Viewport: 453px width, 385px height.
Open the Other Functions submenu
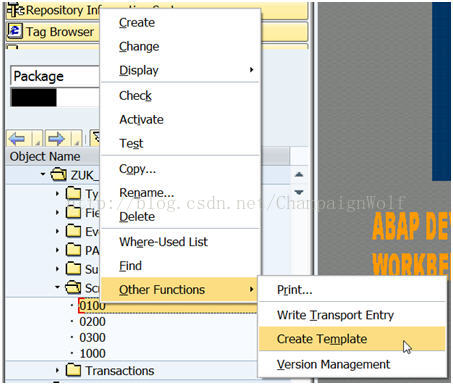[x=180, y=290]
